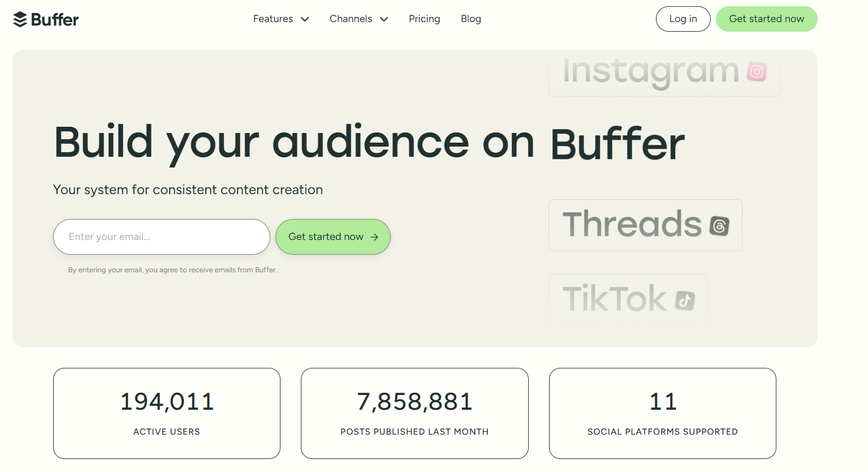Select the Threads channel card
This screenshot has width=868, height=472.
click(x=645, y=225)
